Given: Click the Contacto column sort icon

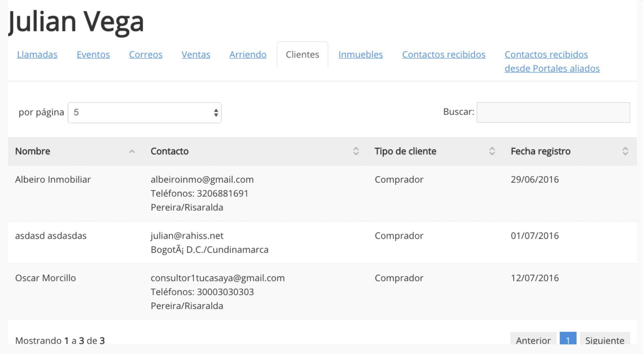Looking at the screenshot, I should point(356,151).
